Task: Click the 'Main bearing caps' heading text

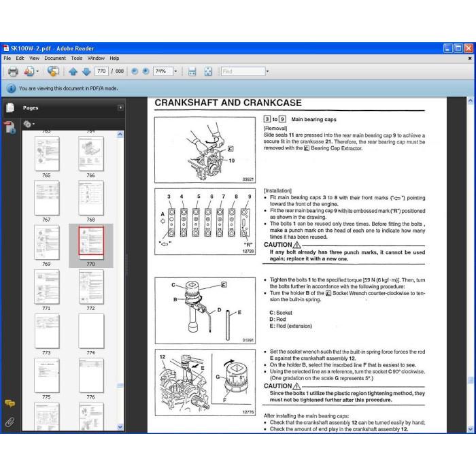Action: pyautogui.click(x=313, y=119)
